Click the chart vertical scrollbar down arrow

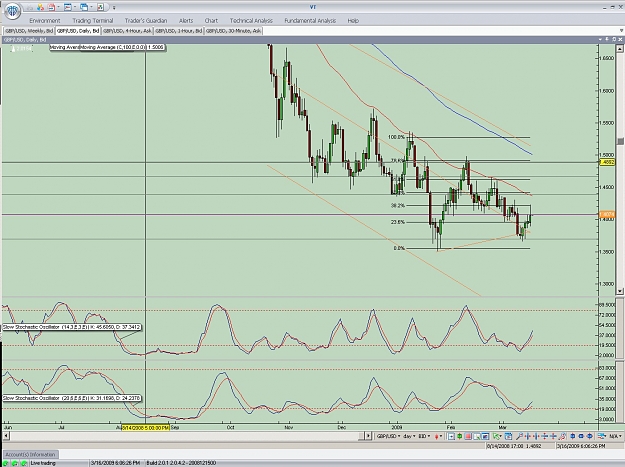[x=620, y=291]
